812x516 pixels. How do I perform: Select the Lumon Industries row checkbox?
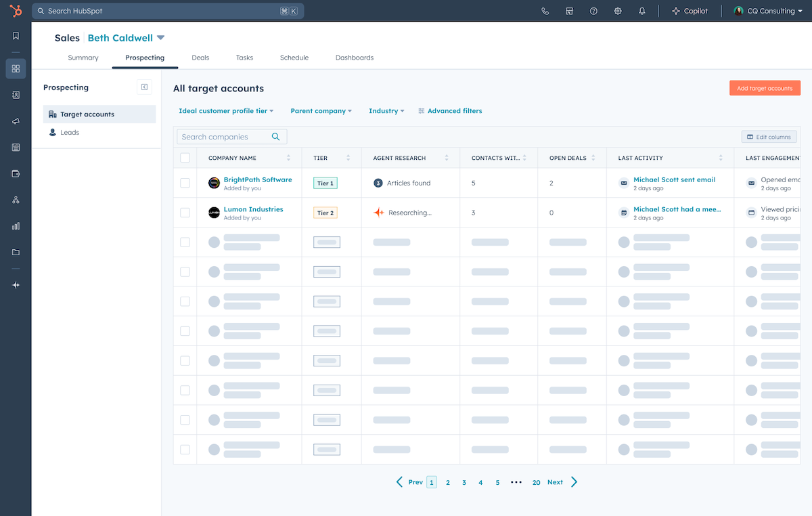(185, 213)
